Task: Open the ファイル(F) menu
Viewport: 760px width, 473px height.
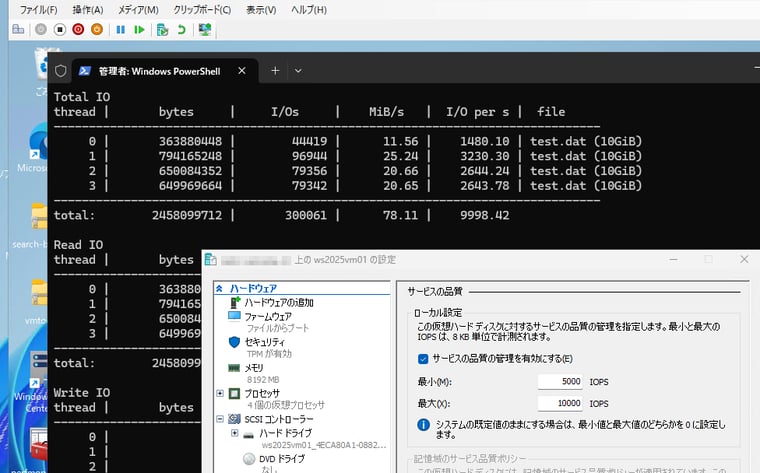Action: (38, 10)
